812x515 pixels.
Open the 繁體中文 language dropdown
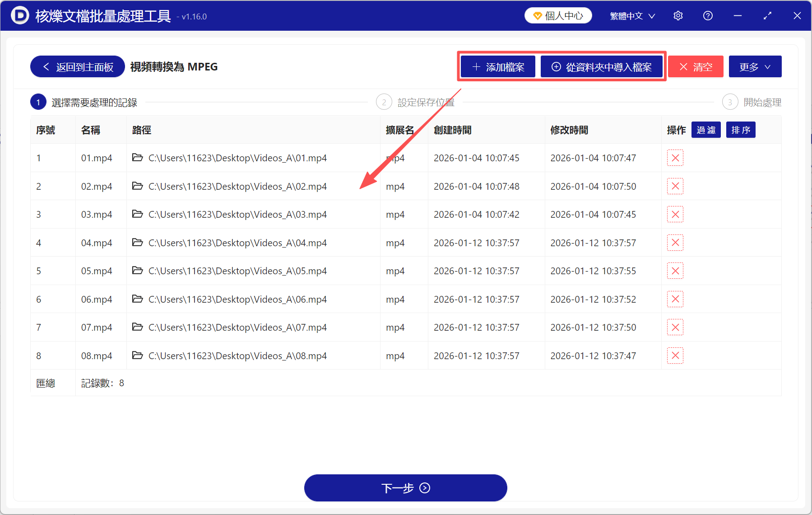(x=631, y=15)
